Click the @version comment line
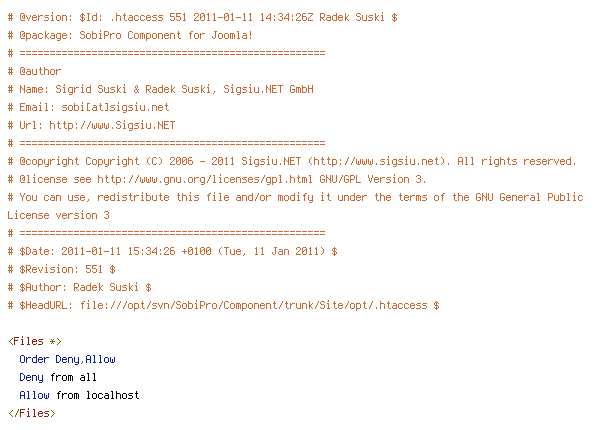This screenshot has height=430, width=600. (203, 18)
